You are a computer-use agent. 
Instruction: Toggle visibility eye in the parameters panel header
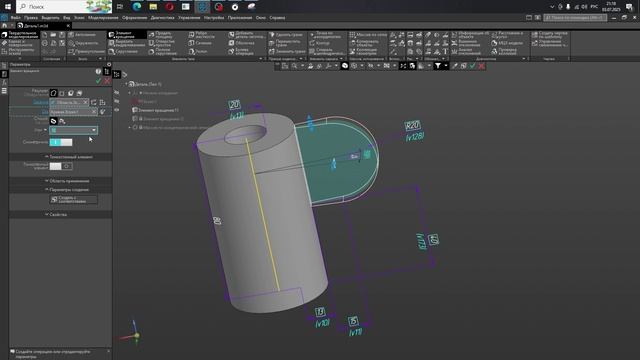pos(109,64)
